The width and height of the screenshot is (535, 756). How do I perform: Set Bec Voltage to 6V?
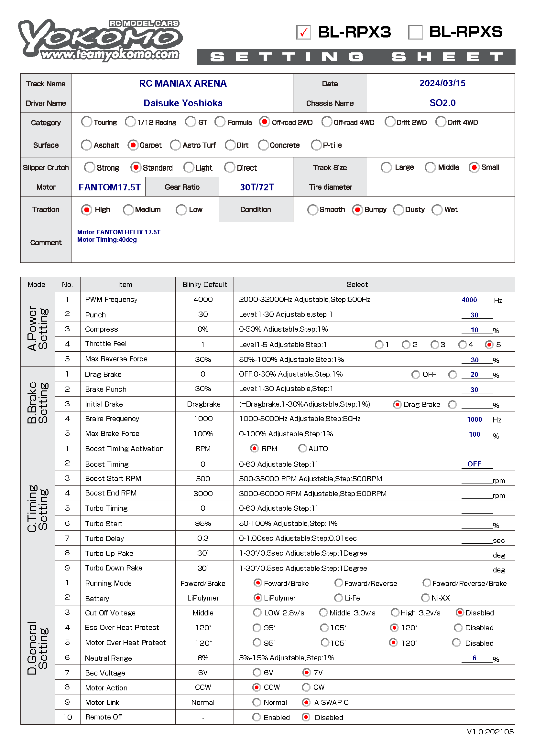tap(257, 672)
